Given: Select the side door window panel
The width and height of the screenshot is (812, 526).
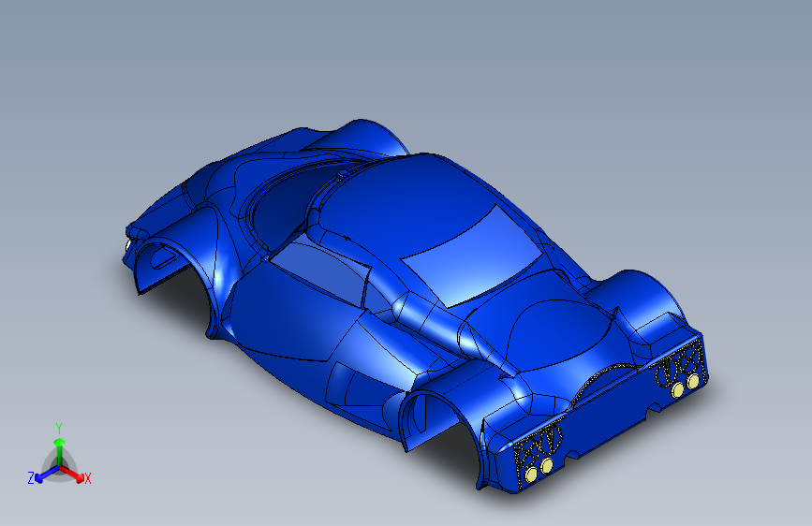Looking at the screenshot, I should point(321,271).
